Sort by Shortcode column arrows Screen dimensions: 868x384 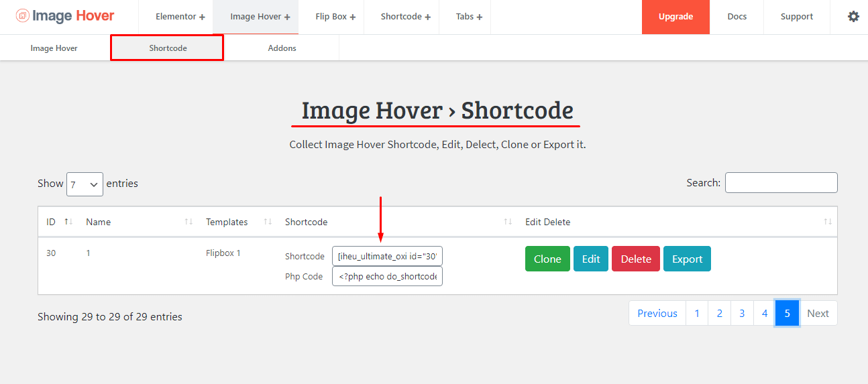point(508,222)
